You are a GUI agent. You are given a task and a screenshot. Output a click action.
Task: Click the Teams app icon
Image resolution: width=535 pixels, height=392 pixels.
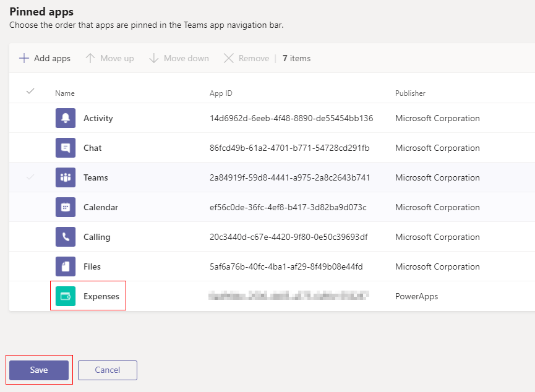point(66,177)
